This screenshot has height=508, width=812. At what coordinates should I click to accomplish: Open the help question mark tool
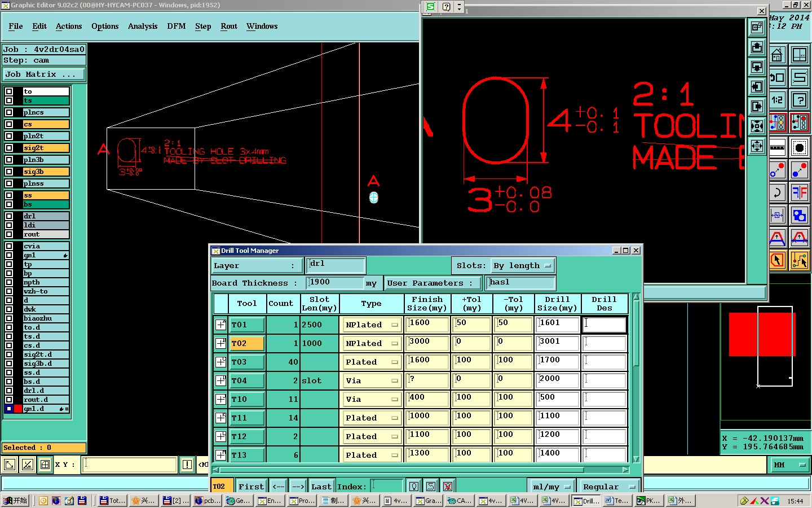coord(800,100)
